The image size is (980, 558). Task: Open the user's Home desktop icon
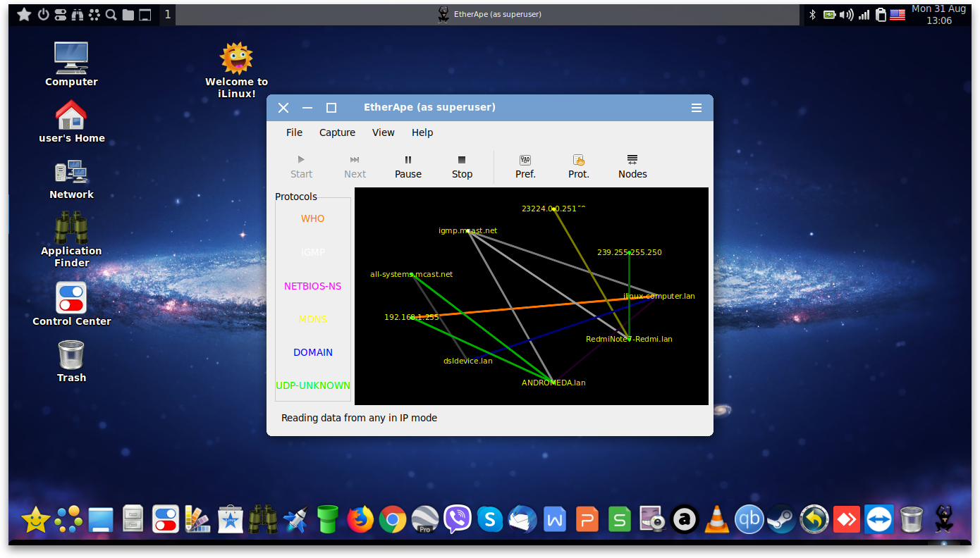click(x=71, y=121)
